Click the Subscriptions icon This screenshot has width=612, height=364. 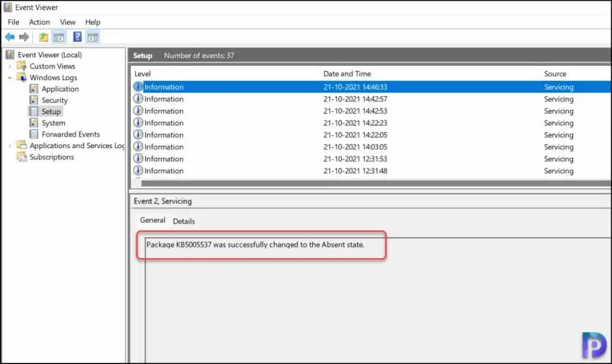click(22, 157)
